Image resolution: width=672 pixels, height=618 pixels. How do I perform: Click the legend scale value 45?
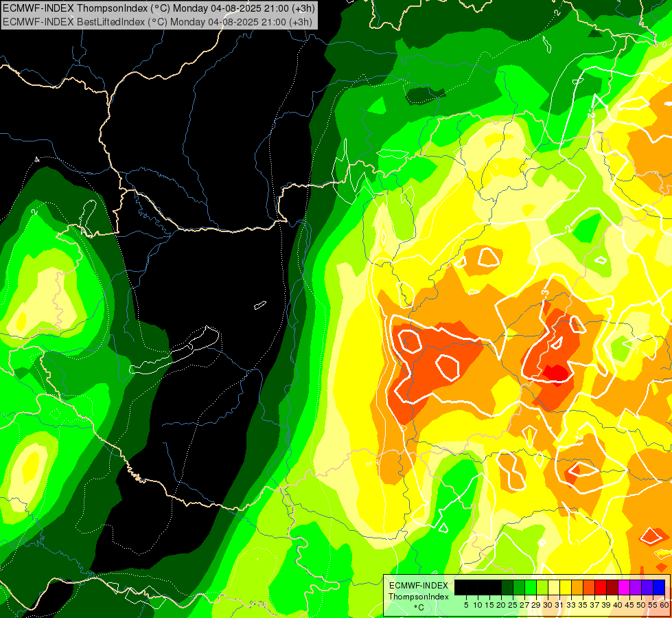(x=630, y=605)
